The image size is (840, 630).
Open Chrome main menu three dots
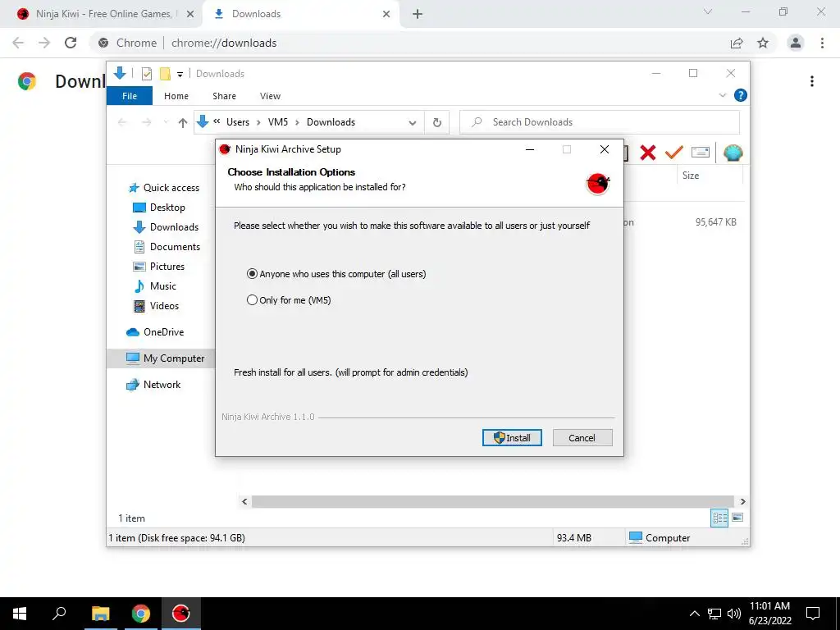[x=822, y=43]
